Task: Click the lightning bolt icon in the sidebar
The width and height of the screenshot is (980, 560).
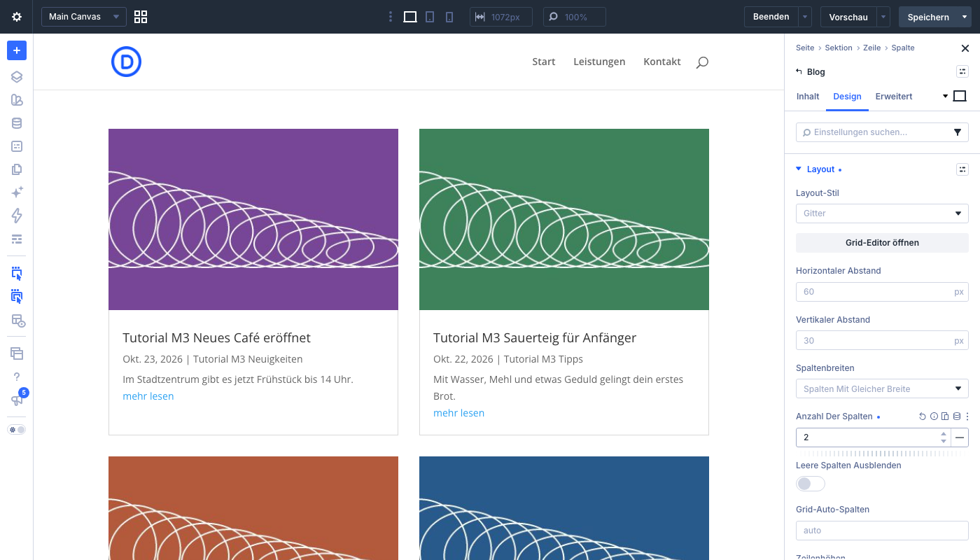Action: point(17,216)
